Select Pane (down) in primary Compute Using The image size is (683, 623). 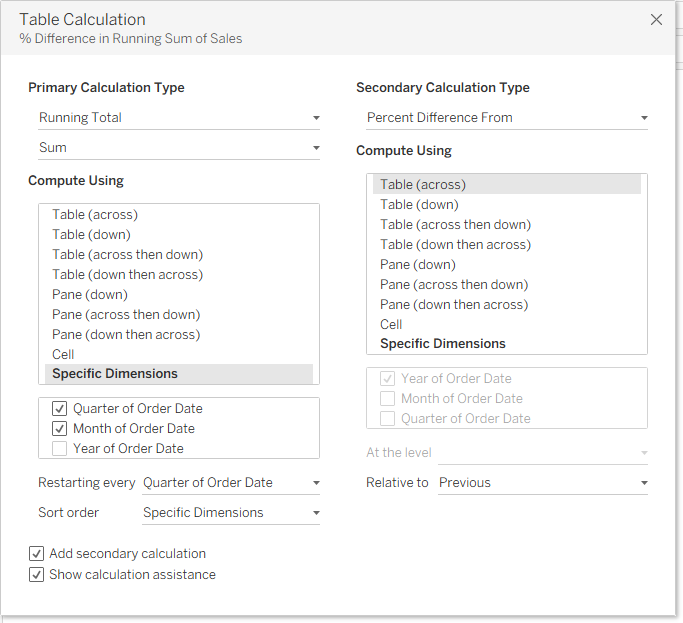(179, 295)
